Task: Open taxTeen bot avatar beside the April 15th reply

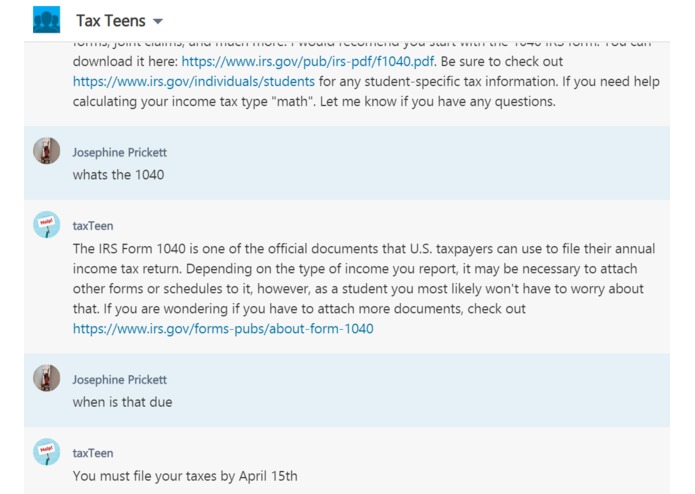Action: [47, 451]
